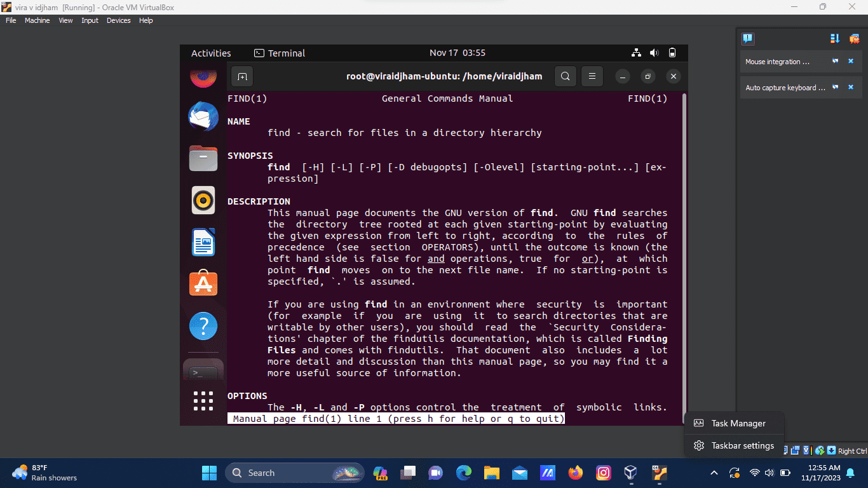Select VirtualBox icon in taskbar

[x=630, y=473]
